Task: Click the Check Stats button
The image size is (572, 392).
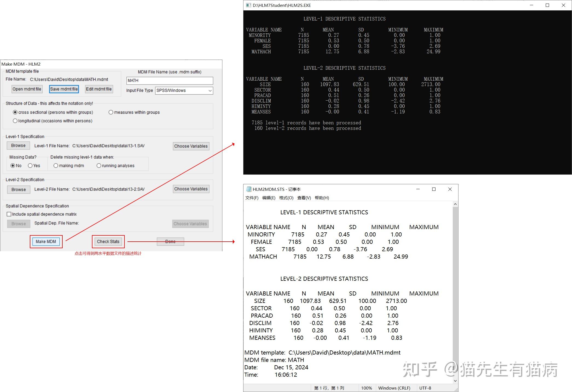Action: [x=108, y=241]
